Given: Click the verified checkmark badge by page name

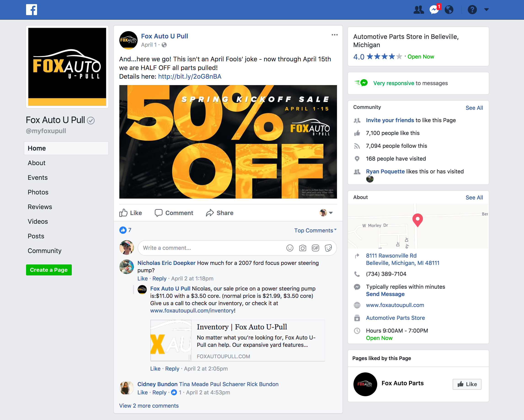Looking at the screenshot, I should (x=91, y=120).
